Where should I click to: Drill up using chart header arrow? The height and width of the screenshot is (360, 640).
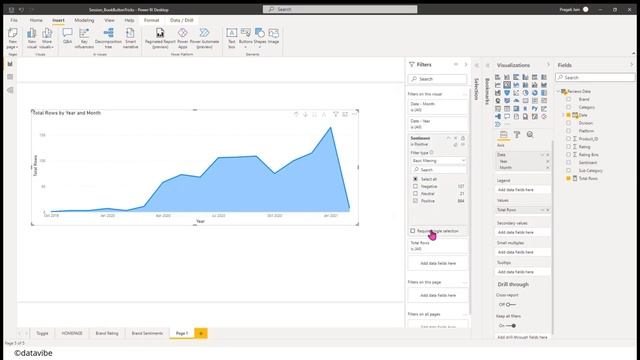[296, 115]
